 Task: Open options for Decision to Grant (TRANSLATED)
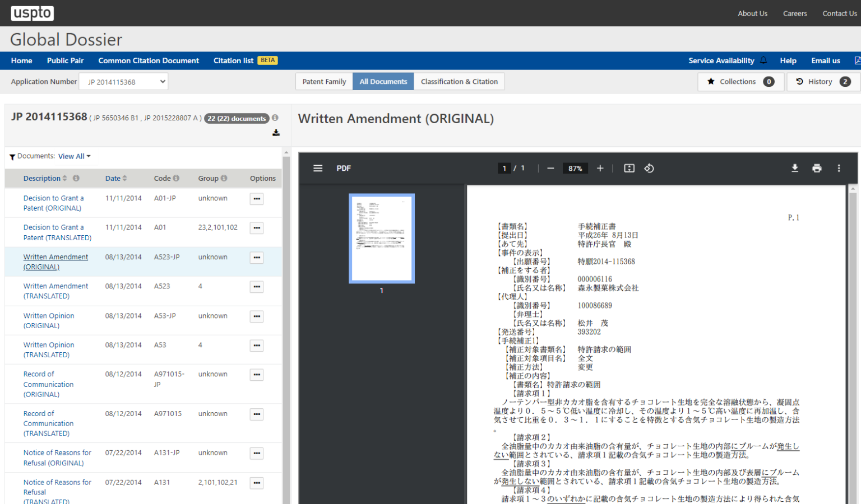tap(257, 228)
